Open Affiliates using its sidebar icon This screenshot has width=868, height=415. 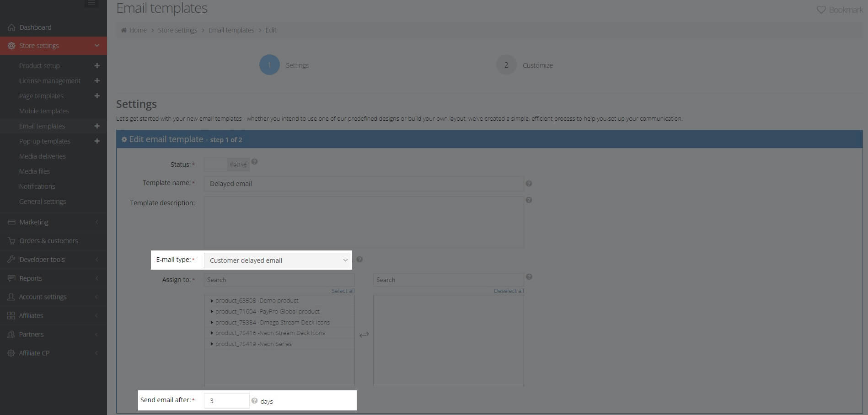pyautogui.click(x=11, y=315)
